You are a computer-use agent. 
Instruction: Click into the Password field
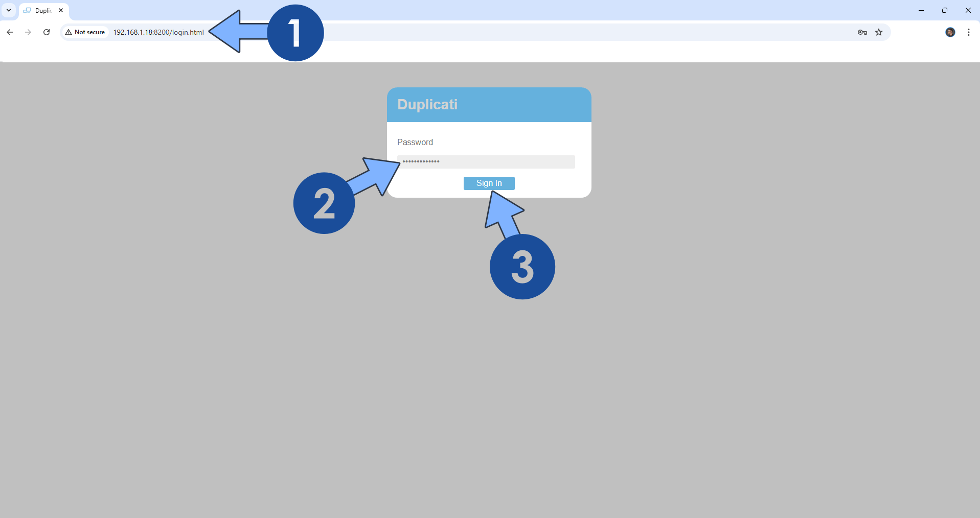pyautogui.click(x=486, y=162)
